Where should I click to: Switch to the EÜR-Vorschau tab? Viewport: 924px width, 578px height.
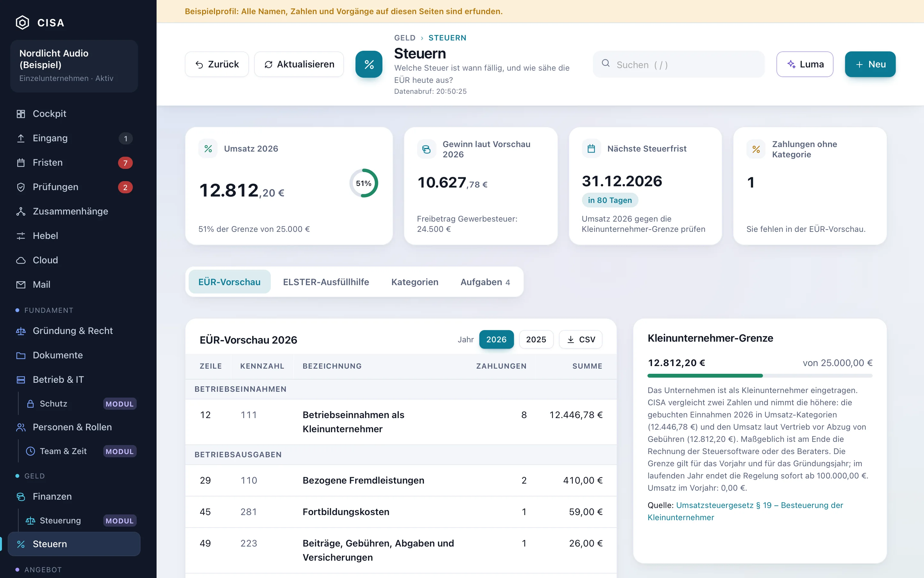[229, 282]
